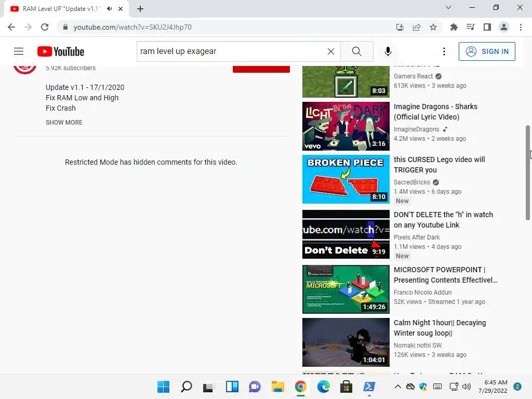The height and width of the screenshot is (399, 532).
Task: Open notification center badge
Action: (x=517, y=387)
